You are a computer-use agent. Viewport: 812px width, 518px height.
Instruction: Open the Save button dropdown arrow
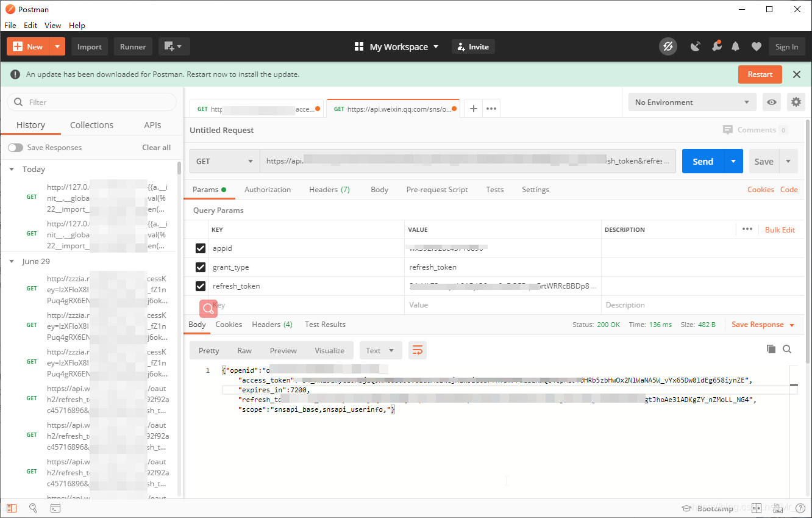coord(788,161)
